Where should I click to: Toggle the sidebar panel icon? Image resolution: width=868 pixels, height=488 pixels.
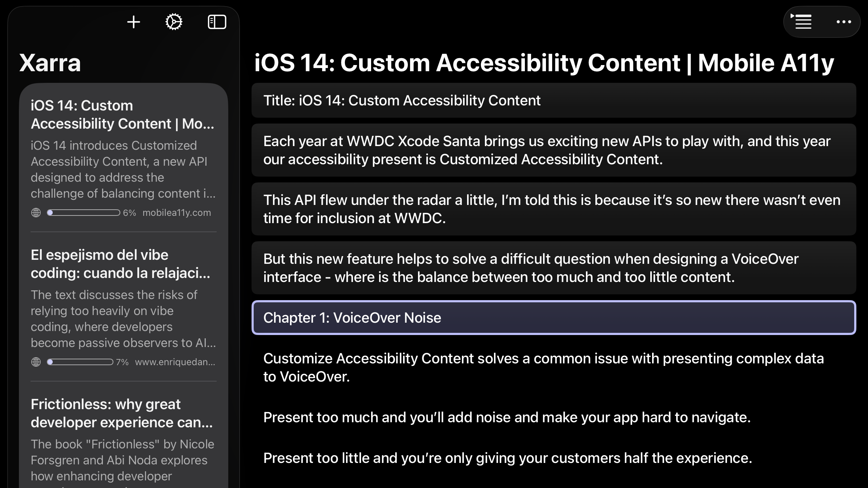click(217, 22)
